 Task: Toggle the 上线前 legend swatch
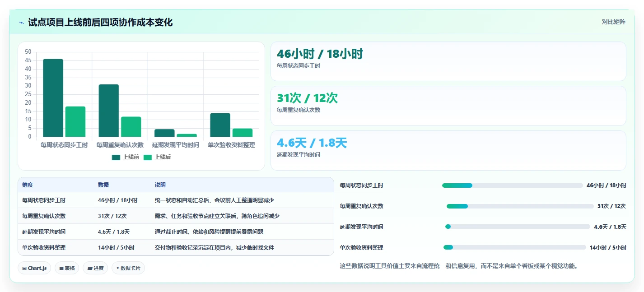[116, 157]
